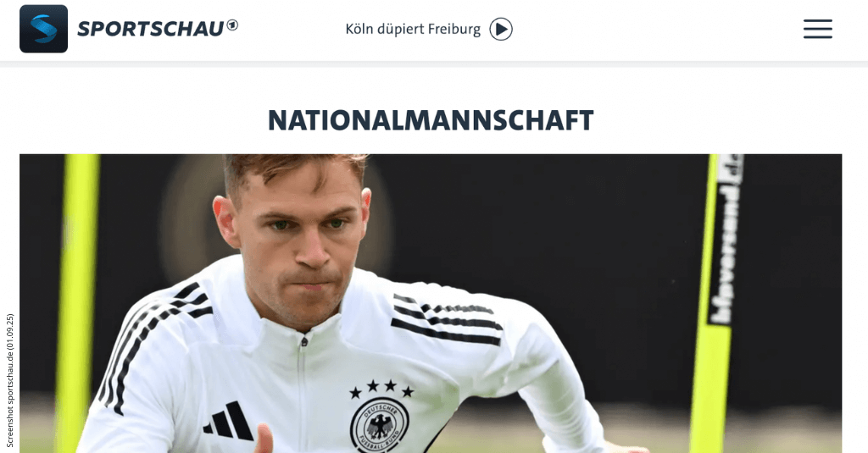Click the four stars above the DFB crest
868x453 pixels.
click(x=381, y=389)
